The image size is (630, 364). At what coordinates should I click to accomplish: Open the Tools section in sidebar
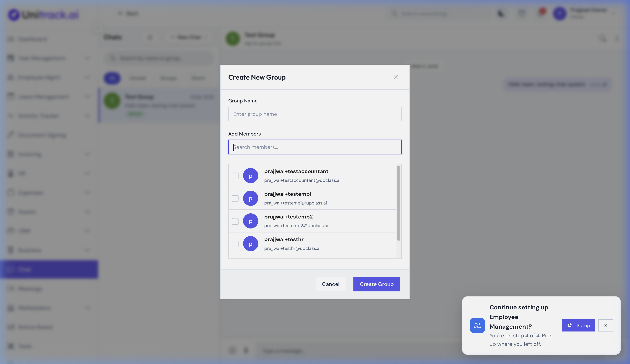pyautogui.click(x=25, y=346)
